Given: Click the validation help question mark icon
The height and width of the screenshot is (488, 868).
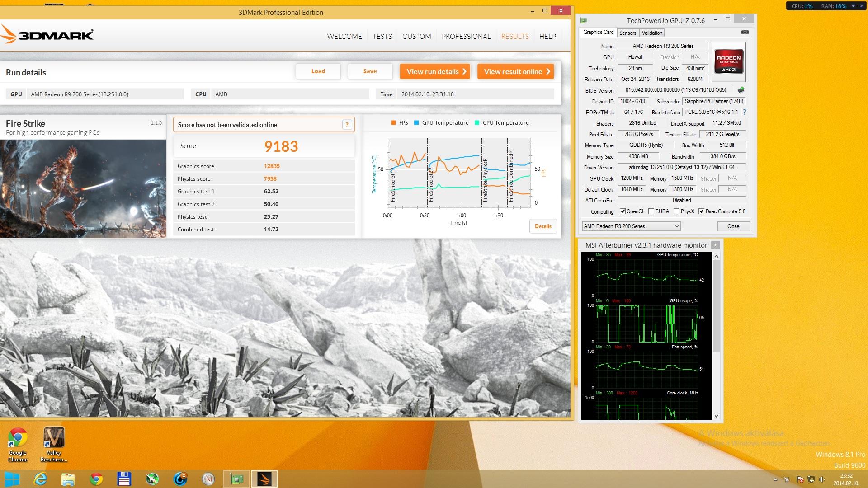Looking at the screenshot, I should [x=347, y=125].
